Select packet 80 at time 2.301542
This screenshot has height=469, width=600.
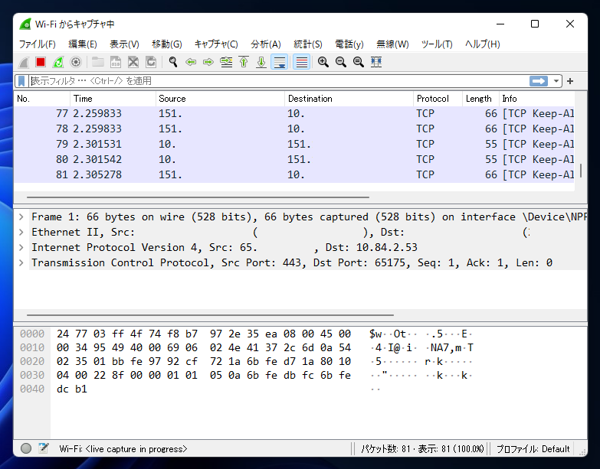[x=295, y=160]
